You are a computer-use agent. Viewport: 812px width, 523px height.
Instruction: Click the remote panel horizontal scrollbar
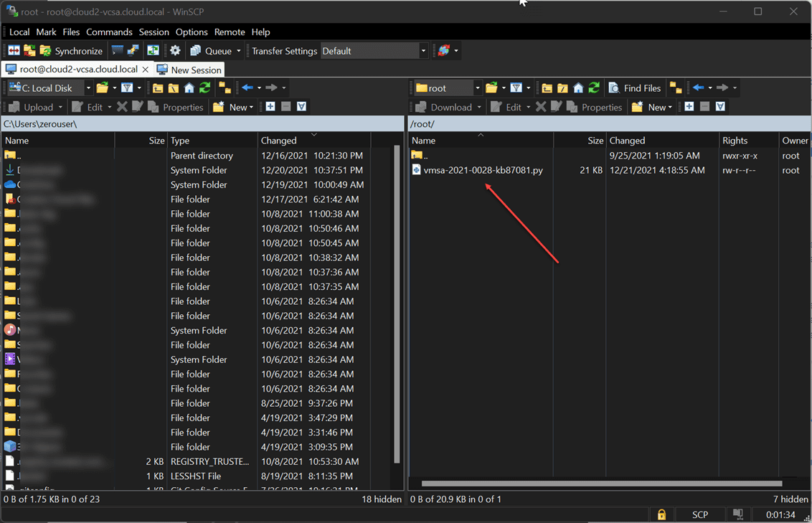tap(601, 484)
